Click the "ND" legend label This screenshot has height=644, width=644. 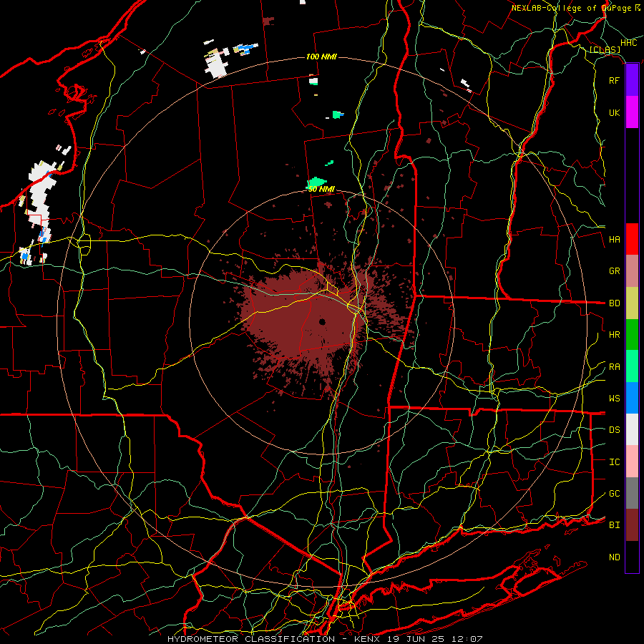pos(614,557)
